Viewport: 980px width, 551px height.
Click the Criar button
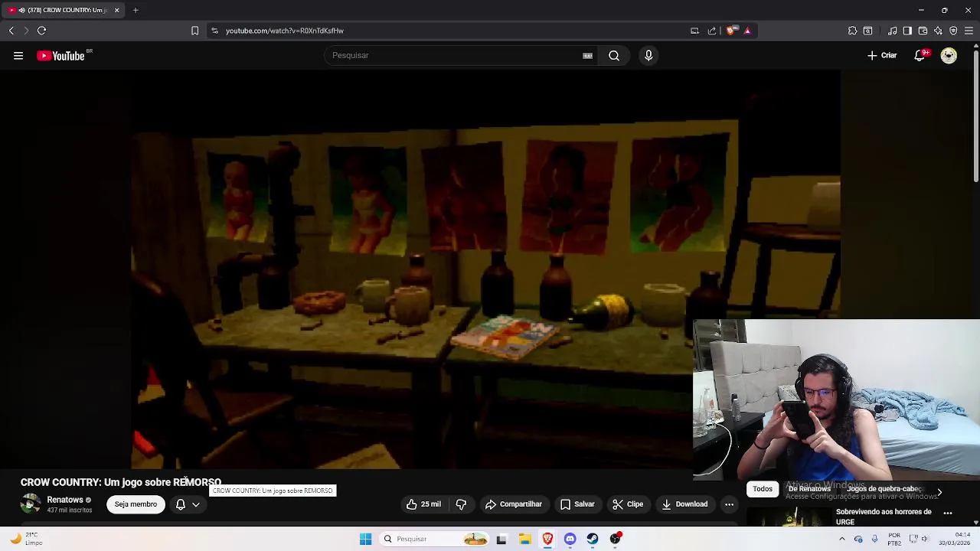coord(882,55)
